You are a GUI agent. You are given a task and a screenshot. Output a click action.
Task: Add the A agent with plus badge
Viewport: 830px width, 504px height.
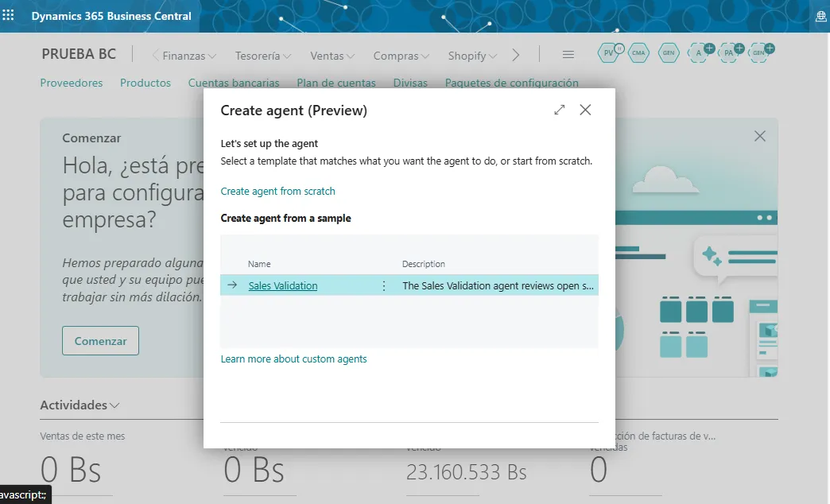click(700, 53)
